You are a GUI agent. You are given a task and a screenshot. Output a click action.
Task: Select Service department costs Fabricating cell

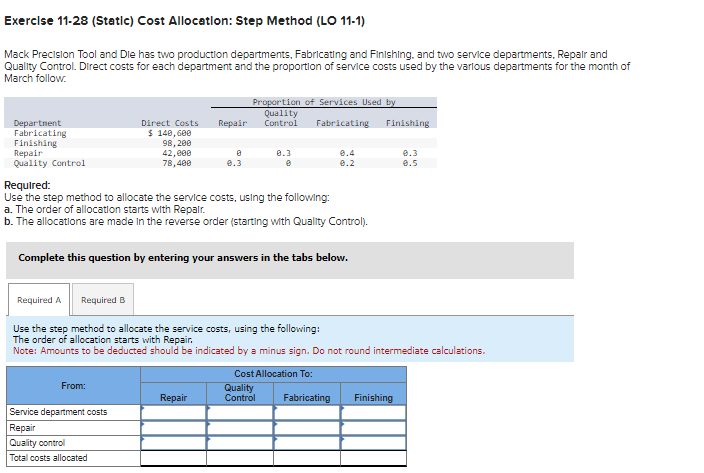click(307, 412)
